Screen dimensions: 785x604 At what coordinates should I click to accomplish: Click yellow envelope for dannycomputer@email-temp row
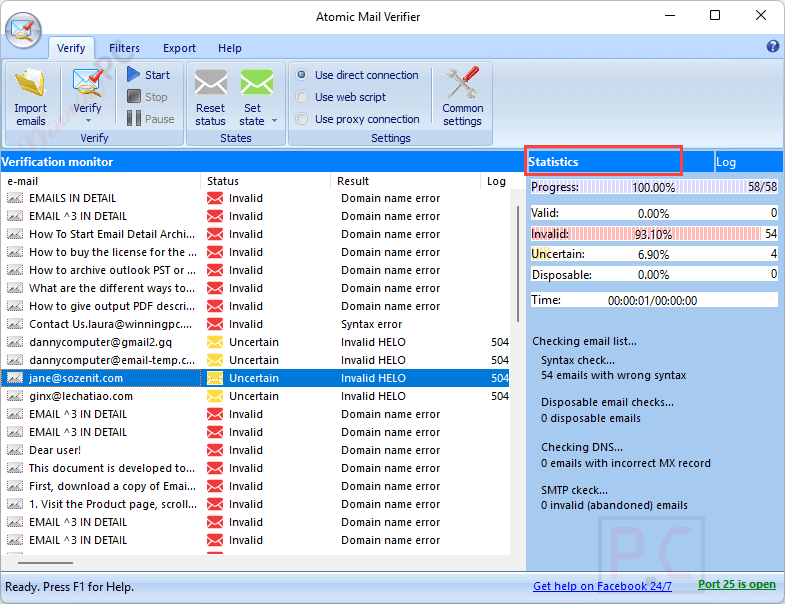pyautogui.click(x=215, y=361)
